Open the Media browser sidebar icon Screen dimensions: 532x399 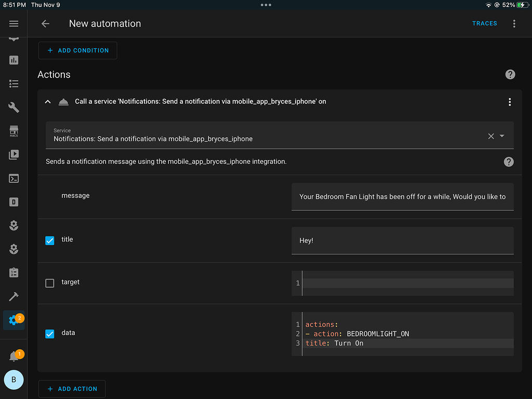pos(14,154)
